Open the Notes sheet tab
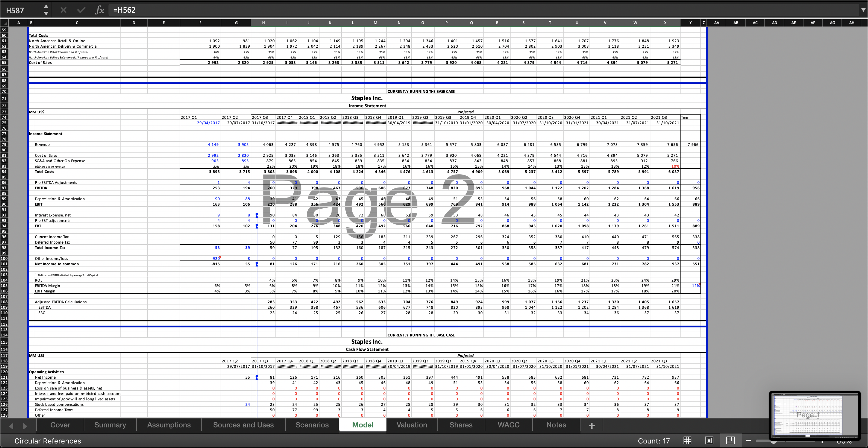 pyautogui.click(x=556, y=425)
